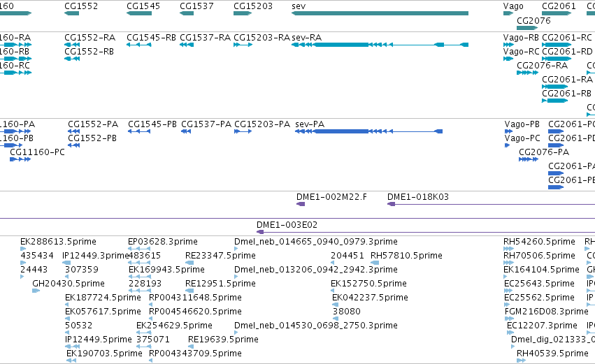The image size is (595, 364).
Task: Select protein CG11160-PC
Action: [20, 159]
